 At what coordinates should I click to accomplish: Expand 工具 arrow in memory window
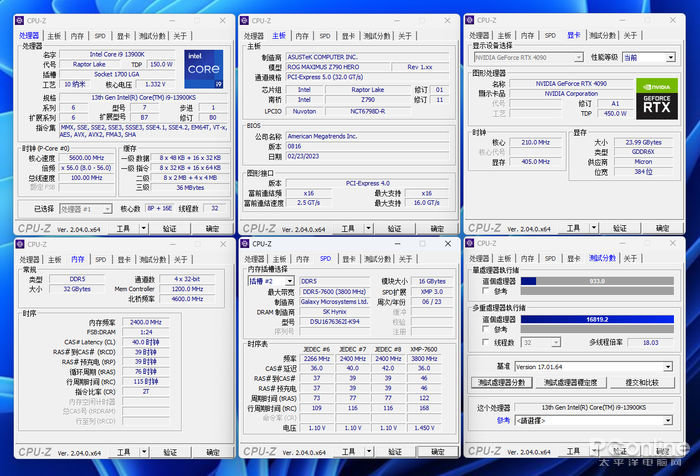coord(144,452)
